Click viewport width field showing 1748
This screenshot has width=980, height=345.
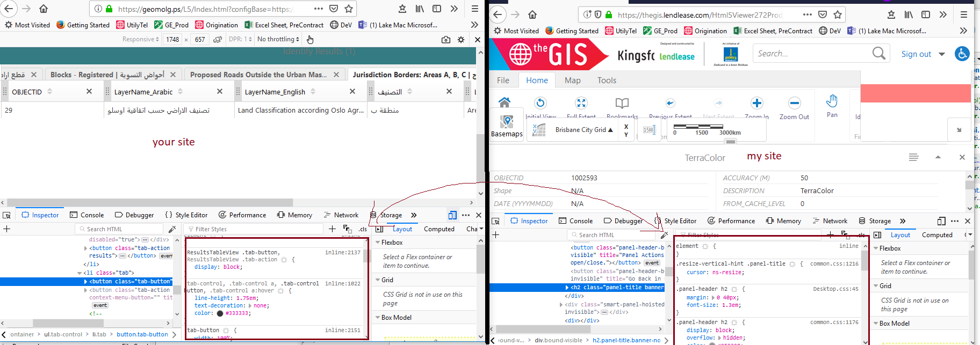[172, 39]
